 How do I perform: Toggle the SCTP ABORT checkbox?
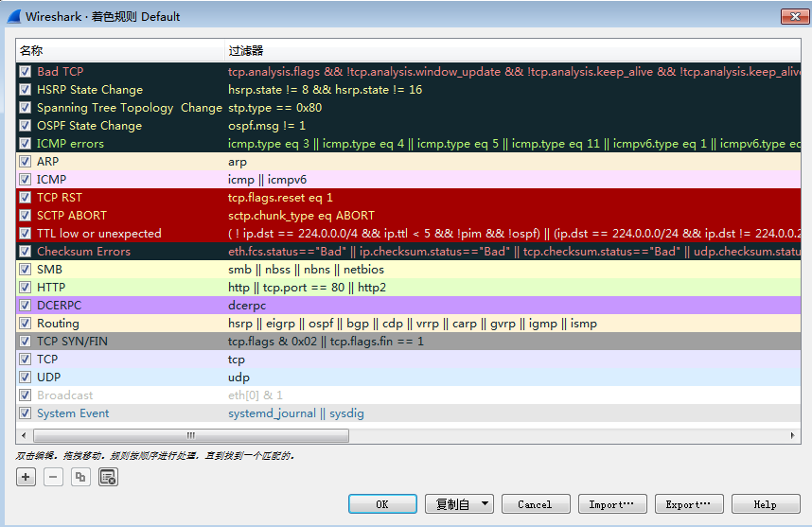(x=25, y=216)
